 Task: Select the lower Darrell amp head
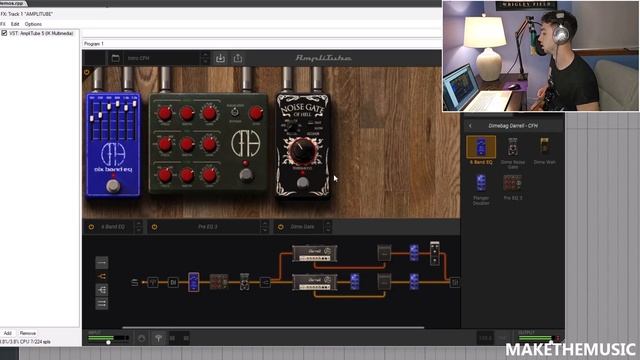point(315,282)
